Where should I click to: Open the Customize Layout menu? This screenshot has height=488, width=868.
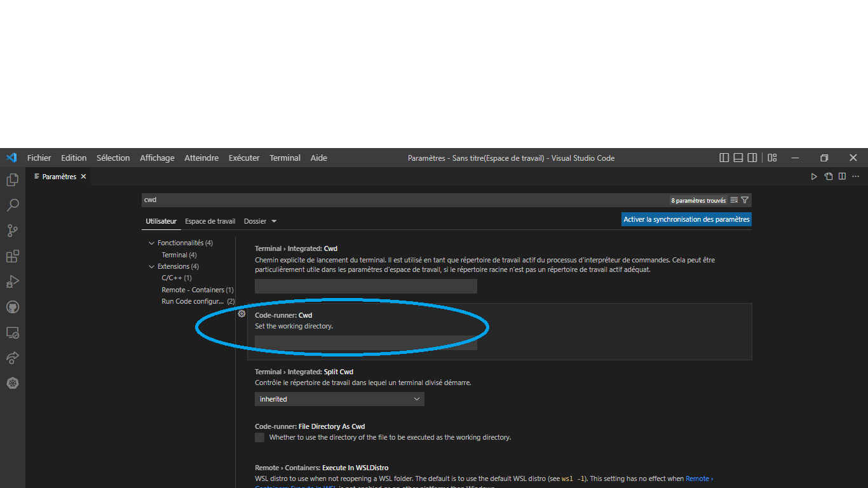(x=772, y=158)
